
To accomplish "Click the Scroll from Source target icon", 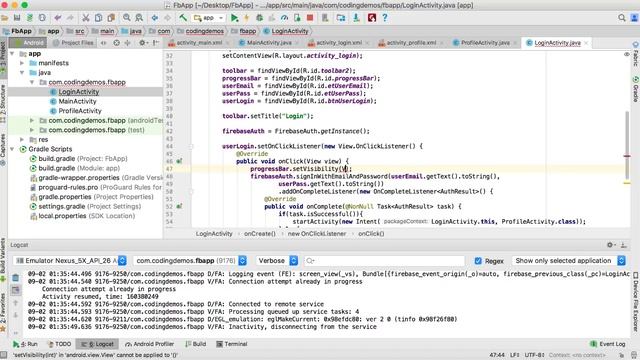I will [116, 42].
